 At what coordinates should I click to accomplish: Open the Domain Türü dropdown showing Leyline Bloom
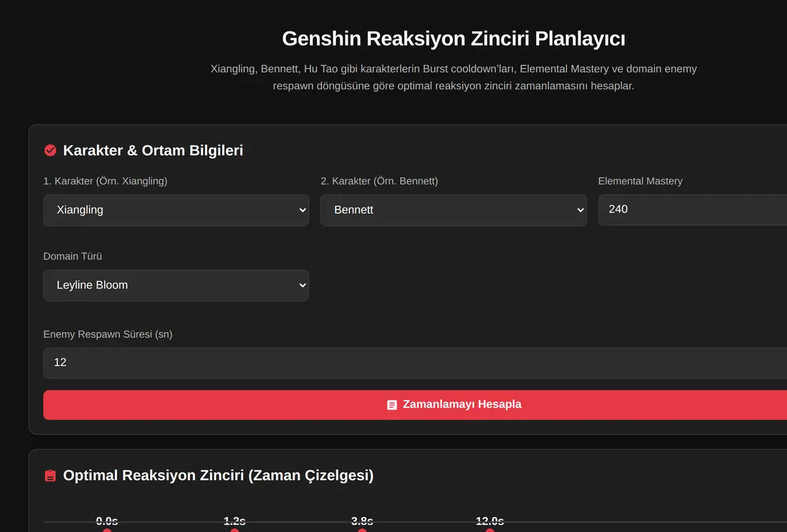(176, 285)
